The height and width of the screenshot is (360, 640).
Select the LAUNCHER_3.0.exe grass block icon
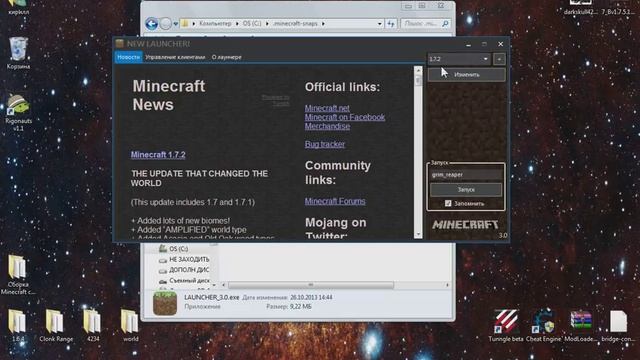point(165,303)
